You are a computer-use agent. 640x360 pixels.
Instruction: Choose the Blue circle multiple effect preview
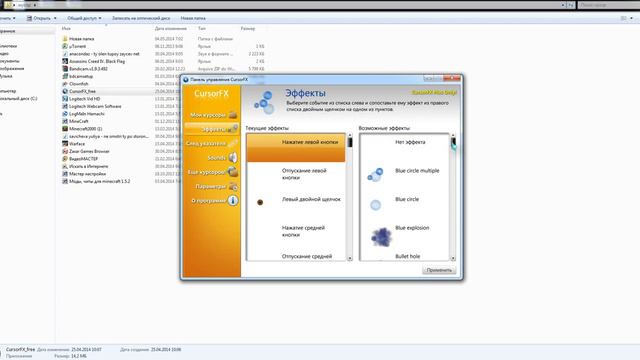pos(375,175)
